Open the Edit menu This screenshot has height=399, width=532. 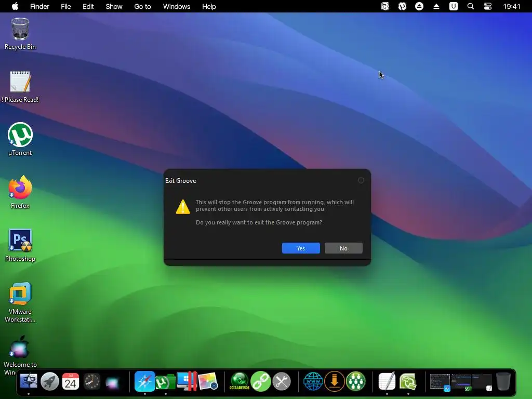(x=88, y=6)
